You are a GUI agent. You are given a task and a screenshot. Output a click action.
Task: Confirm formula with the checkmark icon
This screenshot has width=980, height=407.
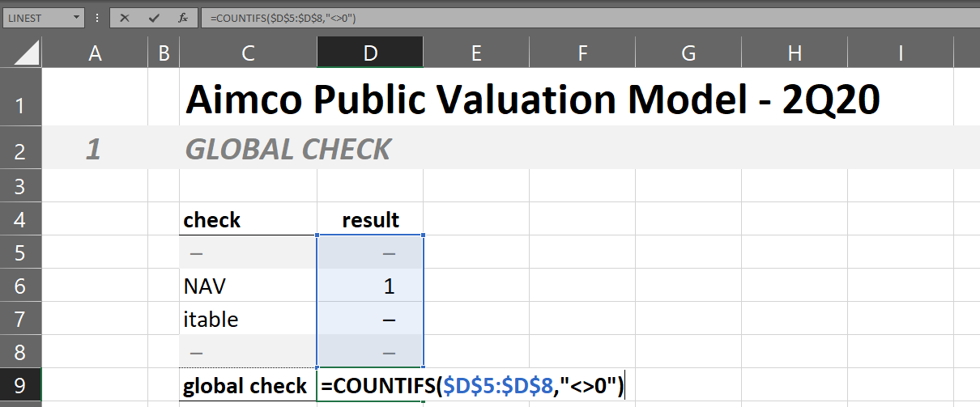pyautogui.click(x=154, y=17)
